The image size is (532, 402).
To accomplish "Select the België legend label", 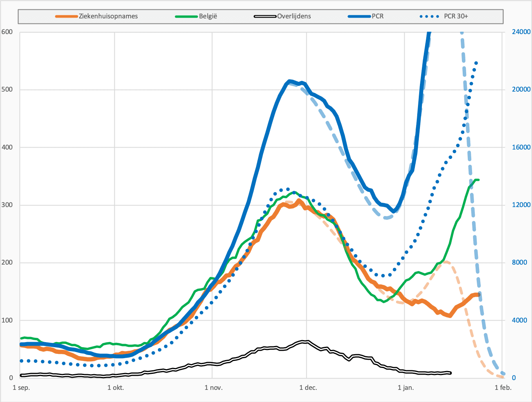I will [x=208, y=16].
